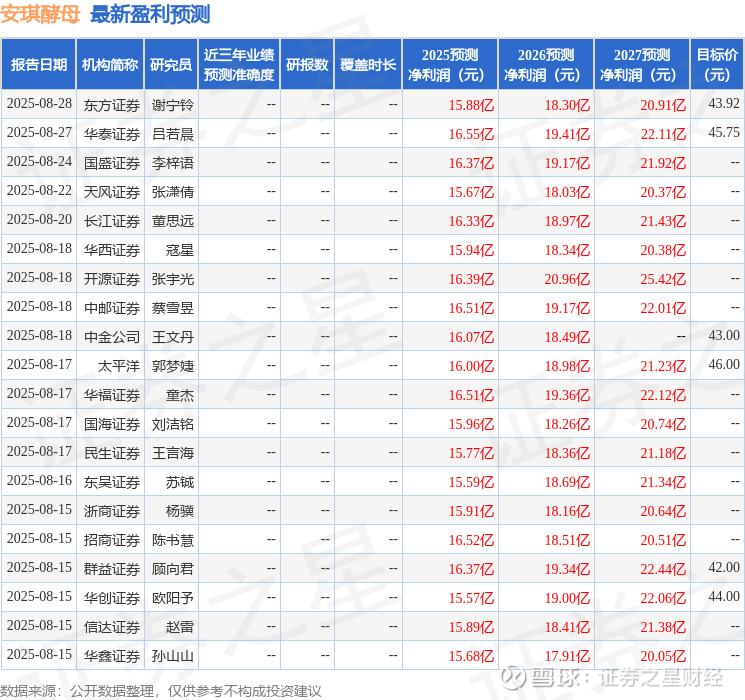
Task: Click the 研究员 column header
Action: click(x=171, y=65)
